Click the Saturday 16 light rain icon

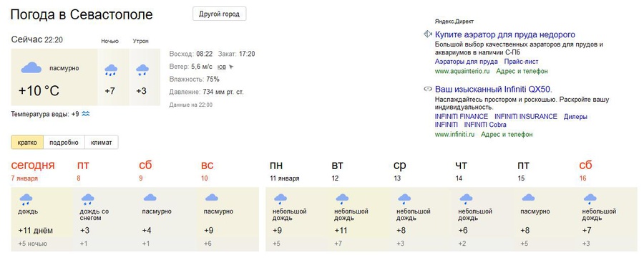590,199
